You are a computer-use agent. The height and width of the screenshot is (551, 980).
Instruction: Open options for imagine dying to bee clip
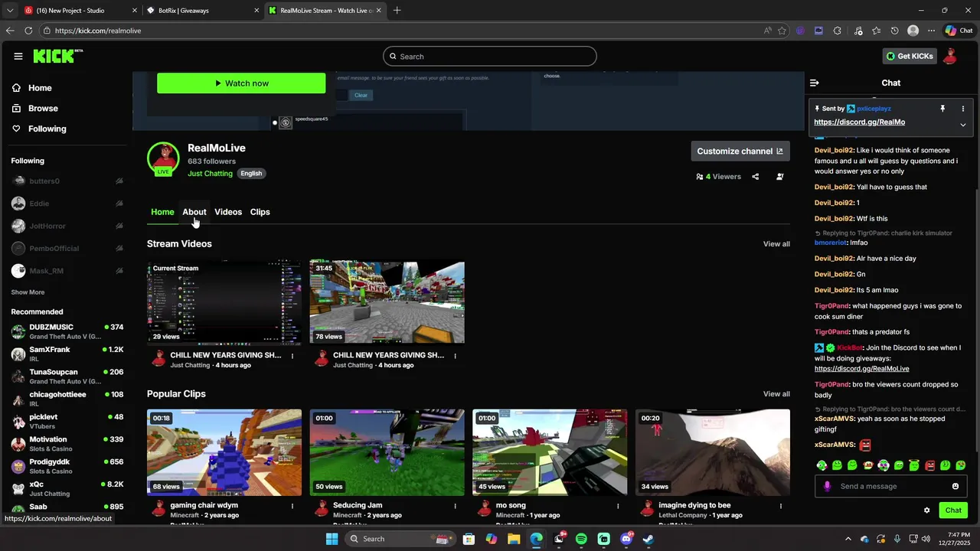point(781,506)
